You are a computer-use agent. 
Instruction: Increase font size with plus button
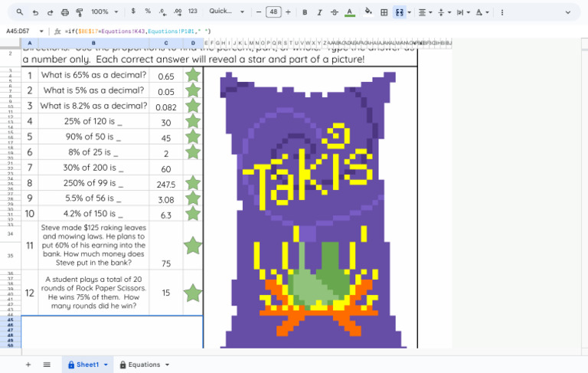(288, 12)
